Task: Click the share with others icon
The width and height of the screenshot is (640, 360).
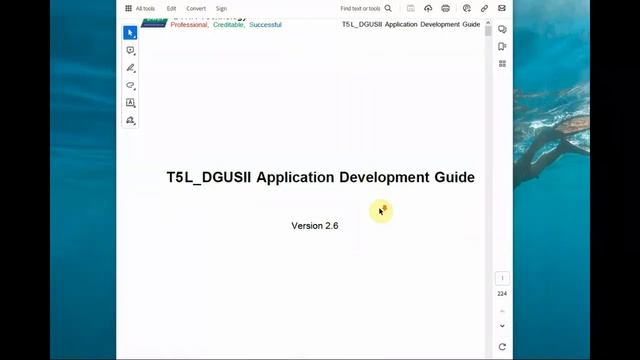Action: click(467, 8)
